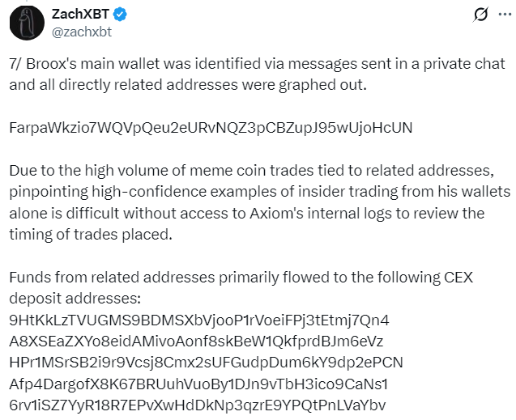Click the deposit address starting with 9HtKkLz
The width and height of the screenshot is (516, 420).
pyautogui.click(x=199, y=319)
